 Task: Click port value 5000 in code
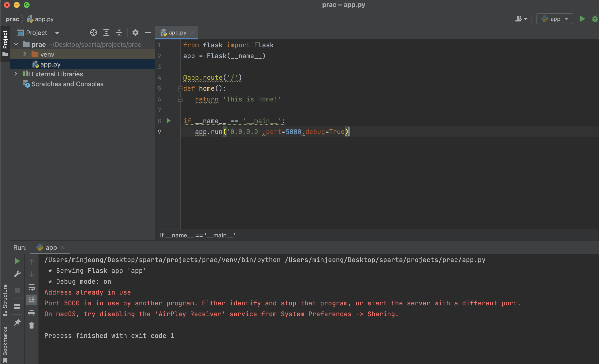[293, 132]
